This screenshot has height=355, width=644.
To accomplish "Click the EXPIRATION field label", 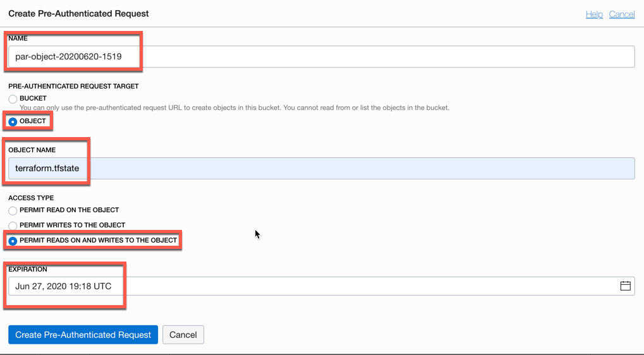I will (28, 270).
